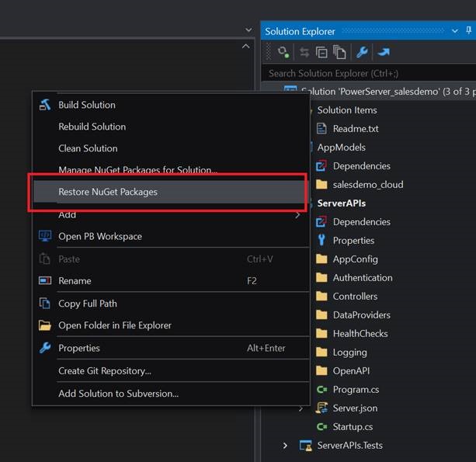
Task: Select the AppModels project
Action: 341,148
